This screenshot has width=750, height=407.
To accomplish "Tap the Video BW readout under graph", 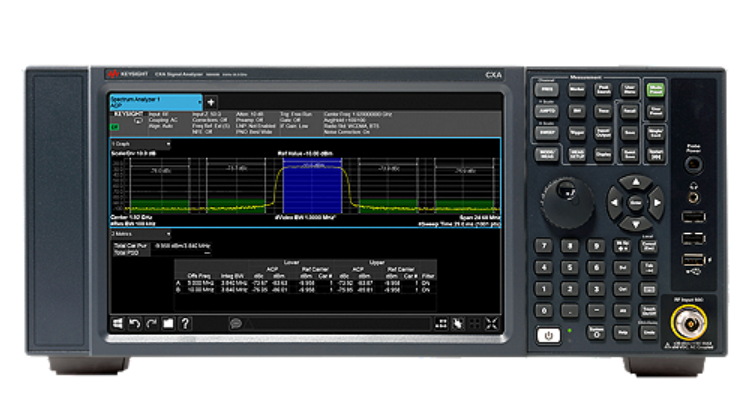I will 305,218.
